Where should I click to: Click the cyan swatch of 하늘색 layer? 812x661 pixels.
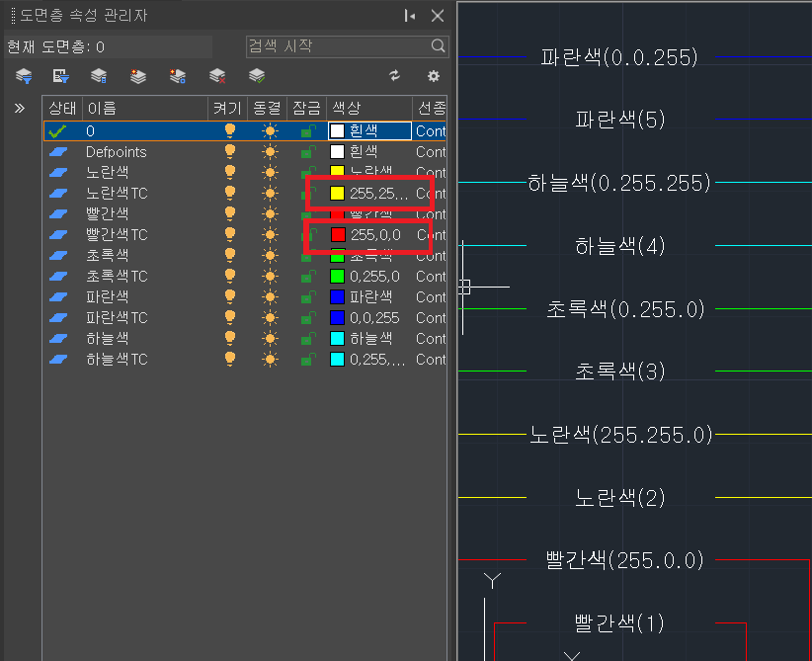pos(337,338)
